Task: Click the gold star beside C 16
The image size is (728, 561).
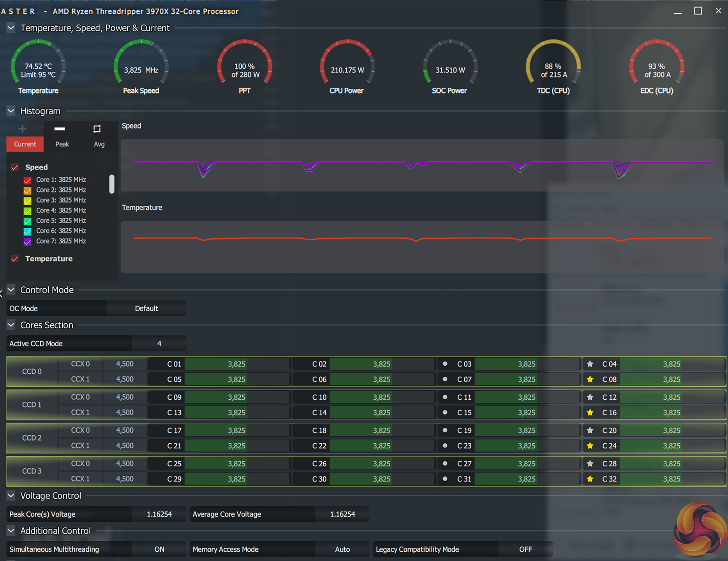Action: pyautogui.click(x=590, y=412)
